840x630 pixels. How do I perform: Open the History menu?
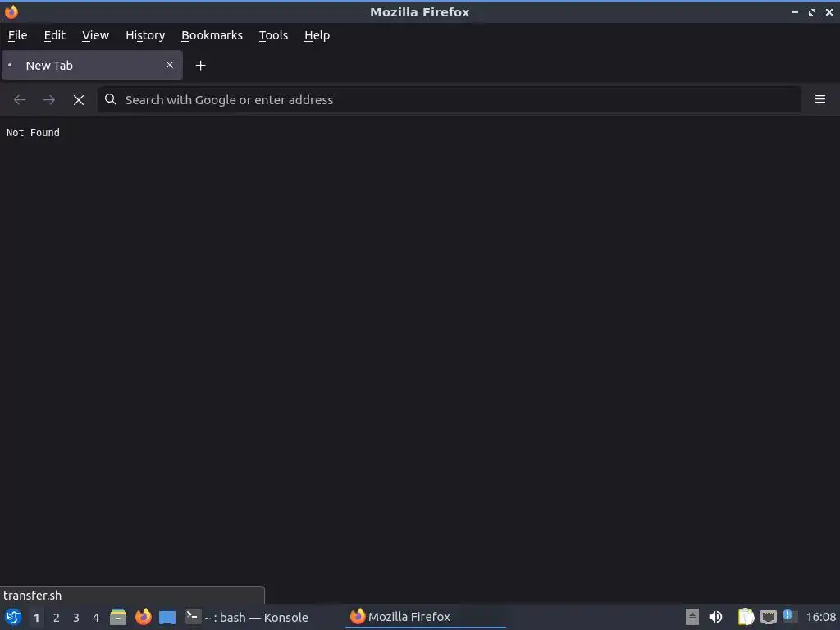point(145,35)
